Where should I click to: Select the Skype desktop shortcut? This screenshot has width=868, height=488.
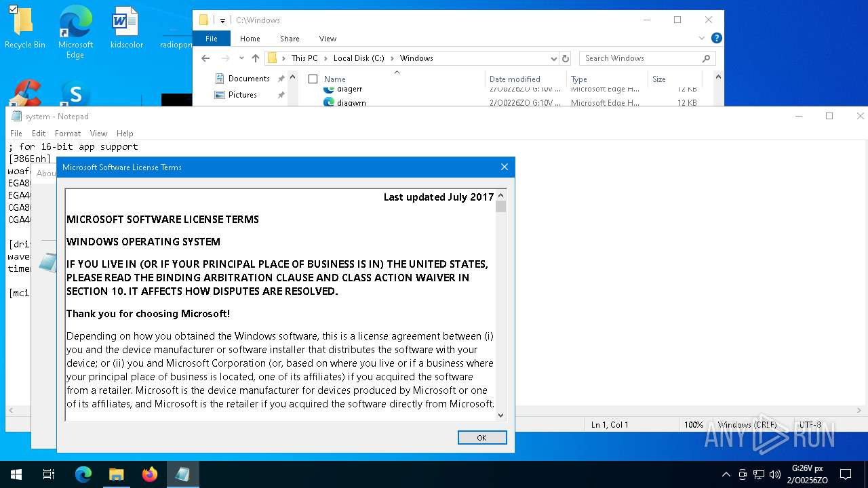tap(75, 94)
